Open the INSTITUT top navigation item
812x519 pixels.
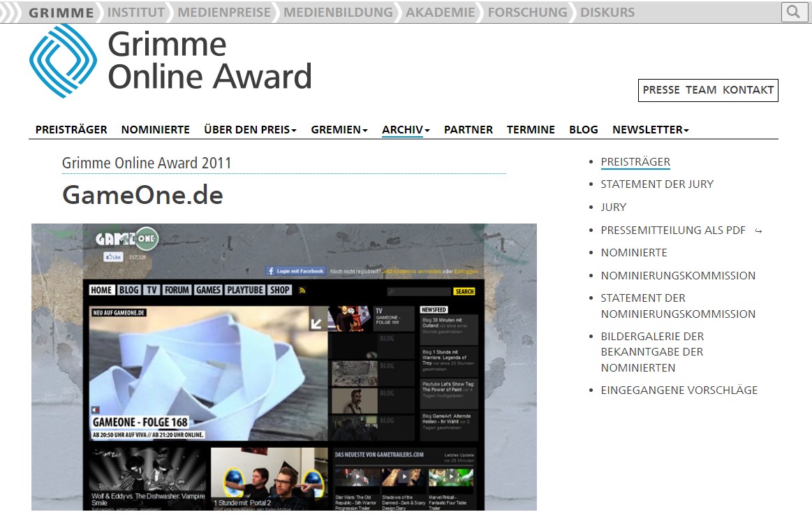point(135,13)
